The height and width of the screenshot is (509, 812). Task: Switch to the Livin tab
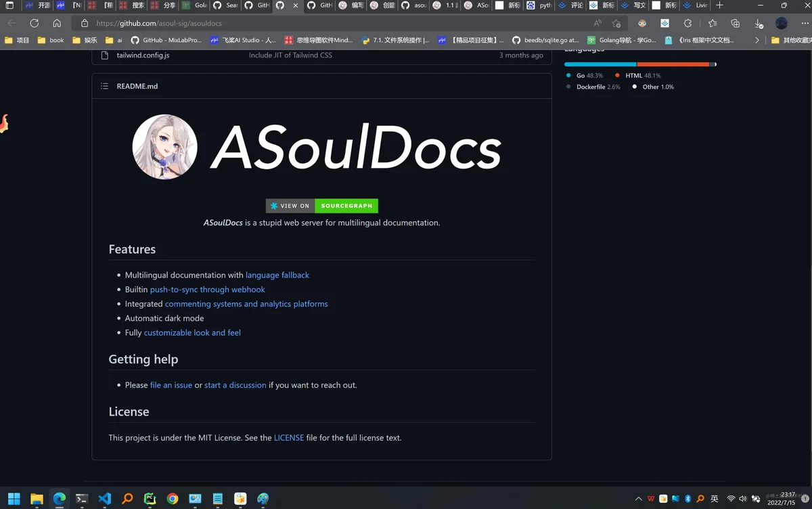tap(695, 5)
